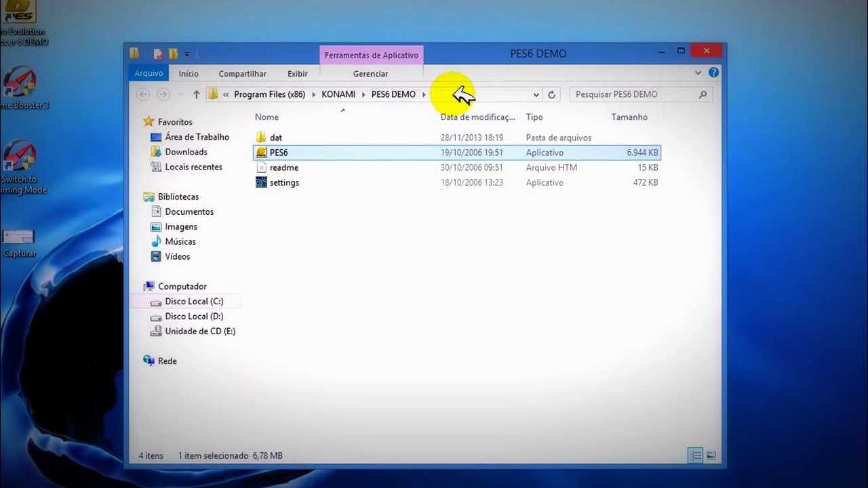Select Computador in navigation pane
The image size is (868, 488).
(182, 286)
